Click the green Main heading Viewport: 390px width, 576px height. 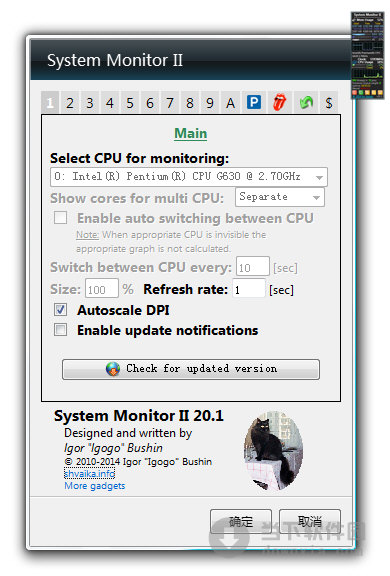191,133
